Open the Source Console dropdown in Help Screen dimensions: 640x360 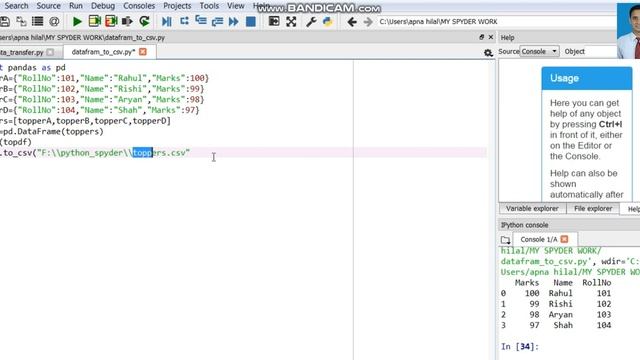pyautogui.click(x=539, y=51)
